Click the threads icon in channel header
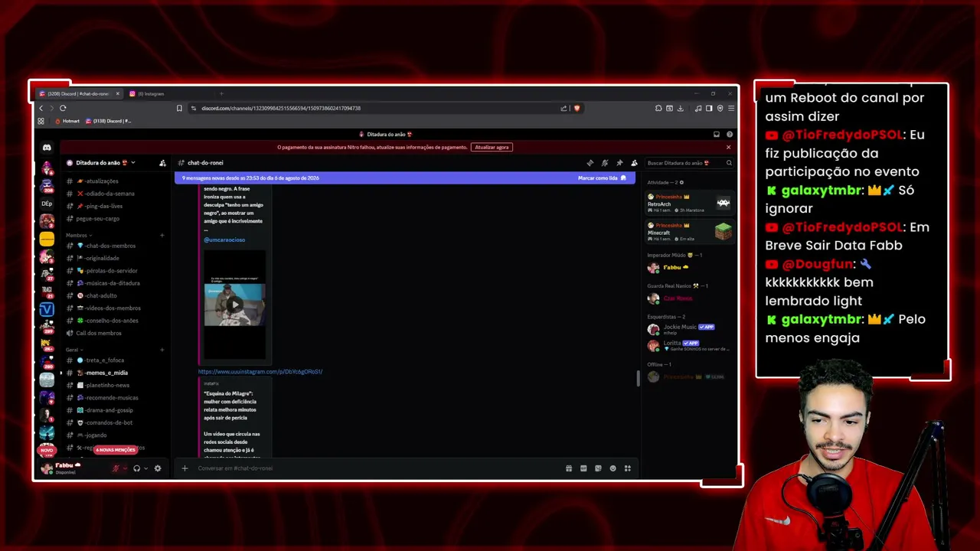This screenshot has width=980, height=551. (590, 163)
